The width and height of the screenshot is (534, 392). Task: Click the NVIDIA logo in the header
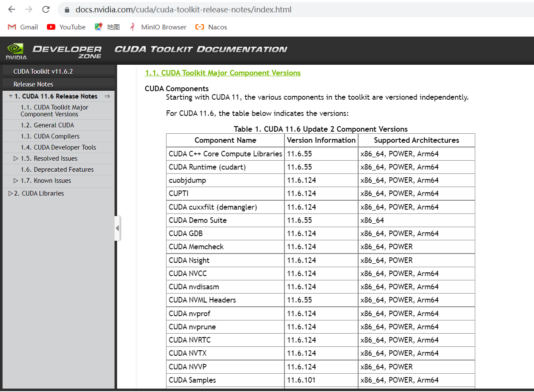pos(15,50)
